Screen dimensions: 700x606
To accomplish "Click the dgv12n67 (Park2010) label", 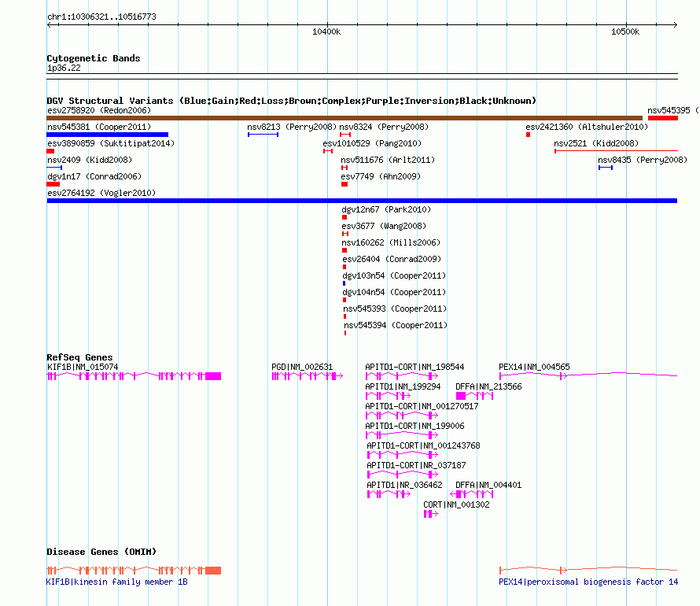I will coord(386,209).
